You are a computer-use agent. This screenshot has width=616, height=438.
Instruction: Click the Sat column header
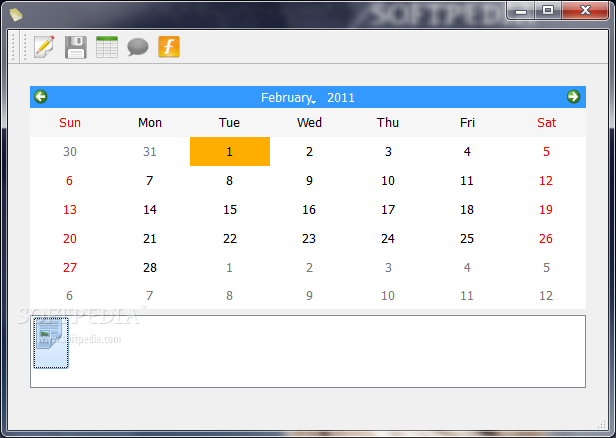[546, 123]
